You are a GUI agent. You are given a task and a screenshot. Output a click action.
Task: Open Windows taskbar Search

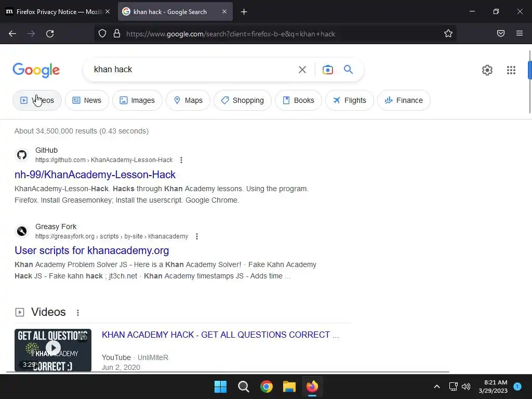(243, 387)
